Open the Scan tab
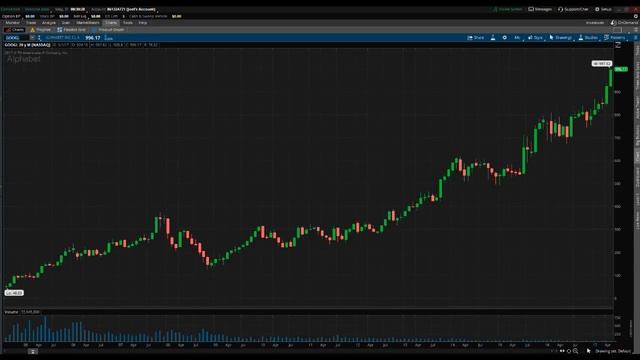Image resolution: width=640 pixels, height=360 pixels. point(66,23)
